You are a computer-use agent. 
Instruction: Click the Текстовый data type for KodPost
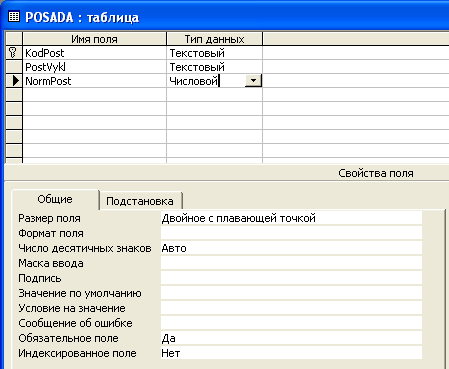(x=214, y=53)
